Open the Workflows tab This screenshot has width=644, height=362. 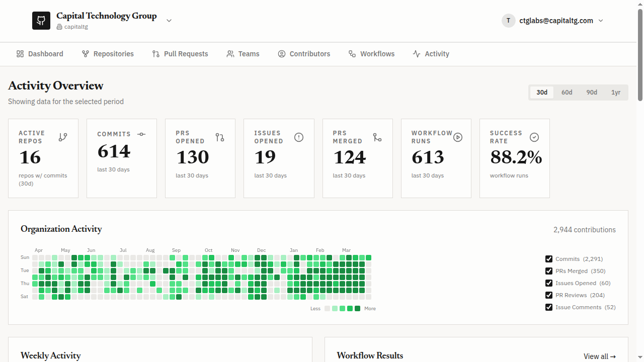(x=371, y=54)
